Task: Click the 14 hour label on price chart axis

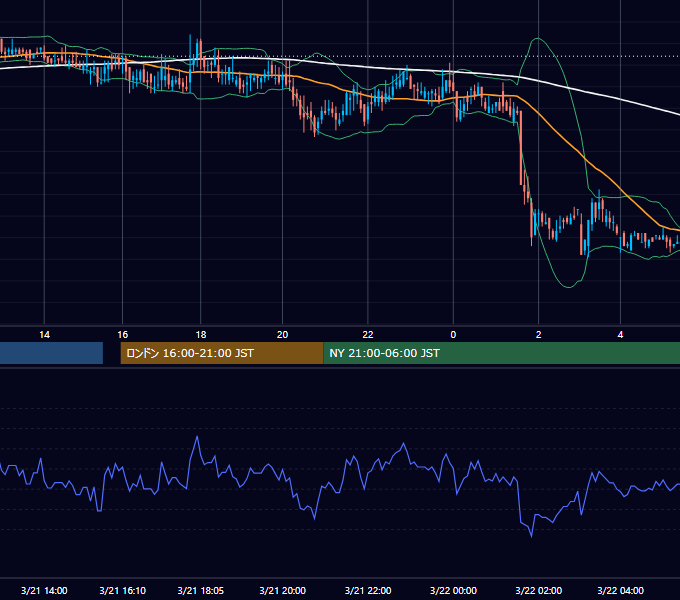Action: pos(44,335)
